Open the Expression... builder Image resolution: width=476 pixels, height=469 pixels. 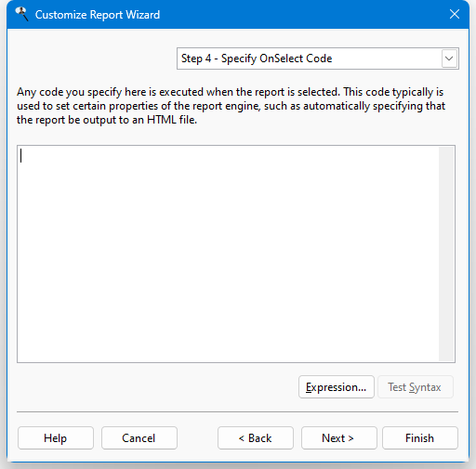(x=337, y=387)
